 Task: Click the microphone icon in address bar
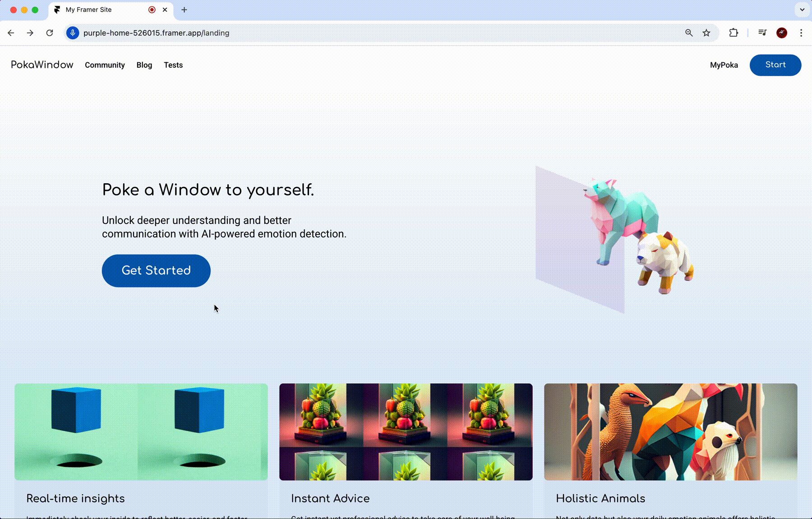(73, 33)
